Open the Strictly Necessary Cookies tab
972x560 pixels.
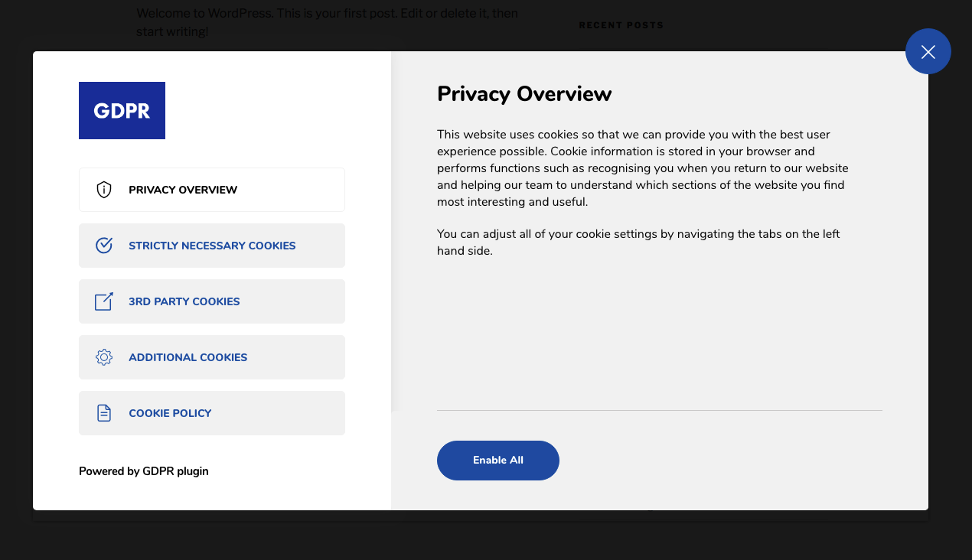tap(212, 246)
